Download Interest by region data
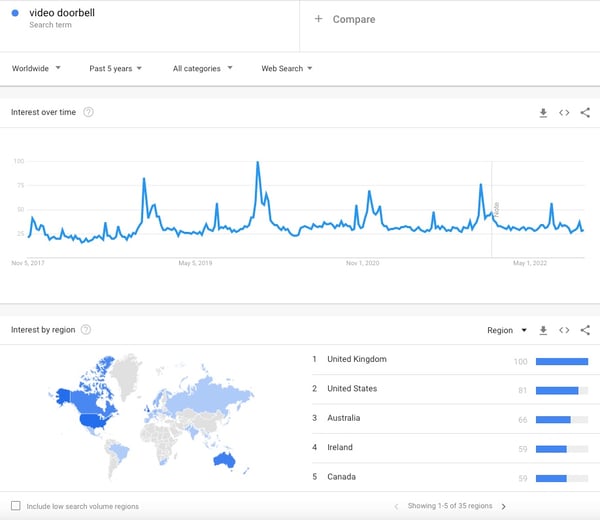 543,330
